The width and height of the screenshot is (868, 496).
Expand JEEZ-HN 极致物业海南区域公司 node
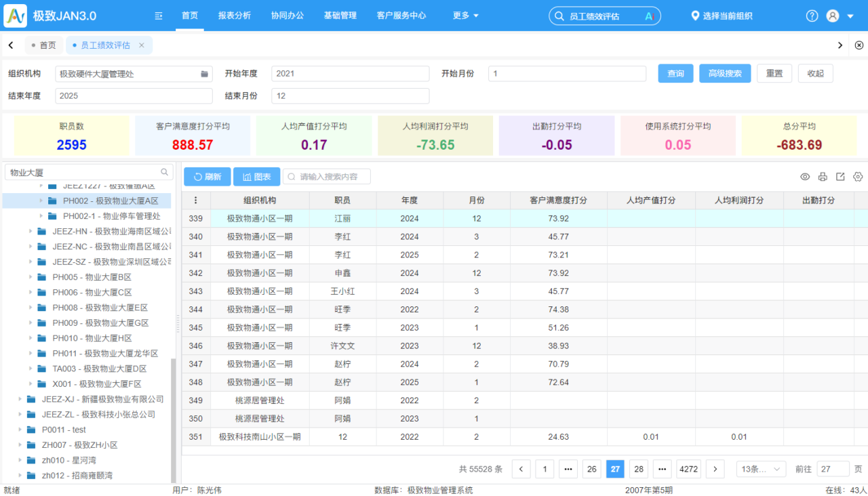click(30, 231)
